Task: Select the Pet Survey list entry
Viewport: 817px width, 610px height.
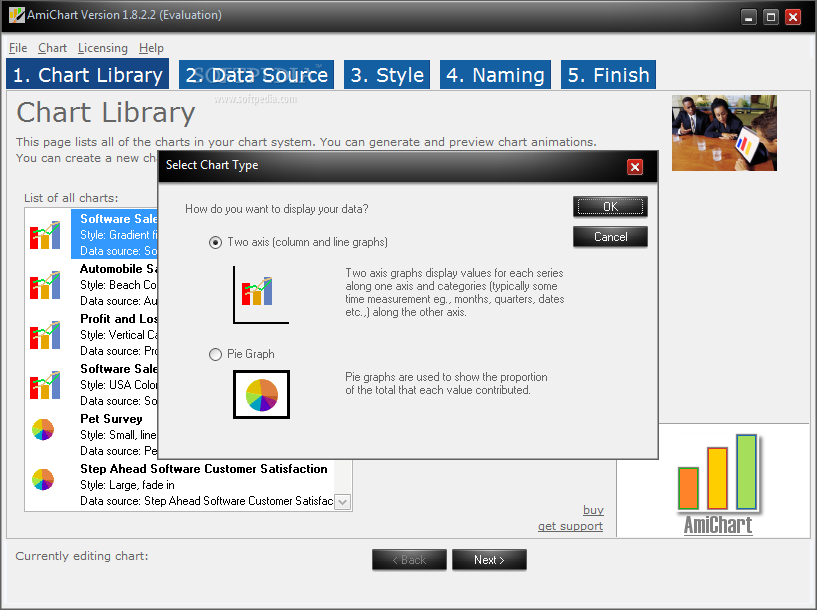Action: (x=91, y=435)
